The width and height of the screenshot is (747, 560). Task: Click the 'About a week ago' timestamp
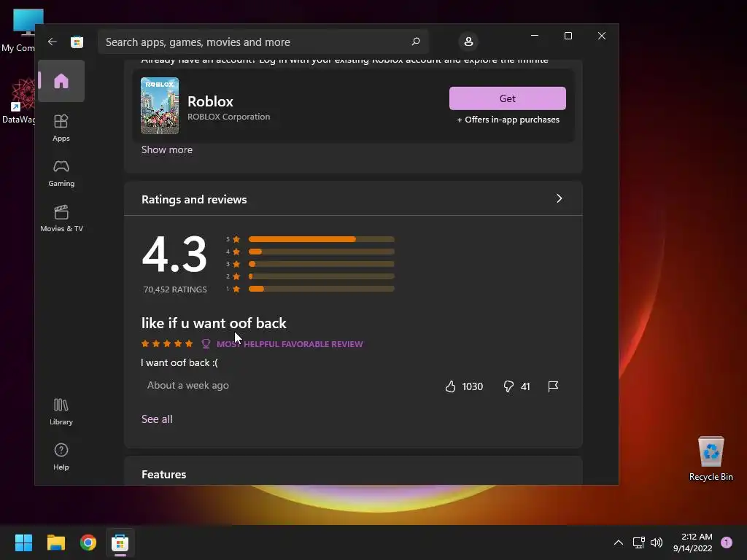187,385
